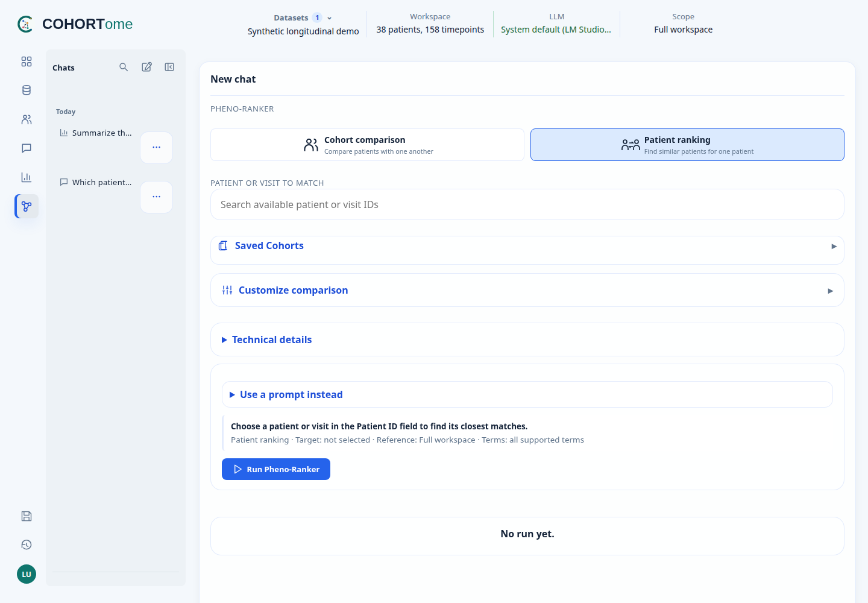Viewport: 868px width, 603px height.
Task: Select Cohort comparison mode
Action: pos(367,145)
